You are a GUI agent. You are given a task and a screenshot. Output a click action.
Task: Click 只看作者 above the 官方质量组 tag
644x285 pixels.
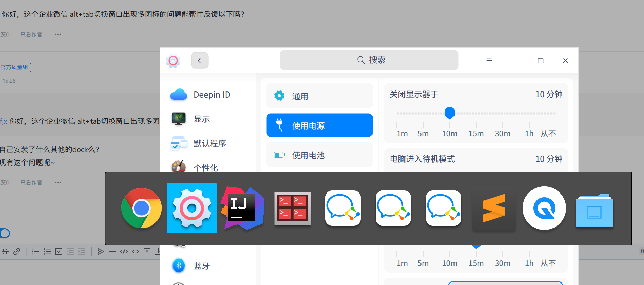(31, 34)
